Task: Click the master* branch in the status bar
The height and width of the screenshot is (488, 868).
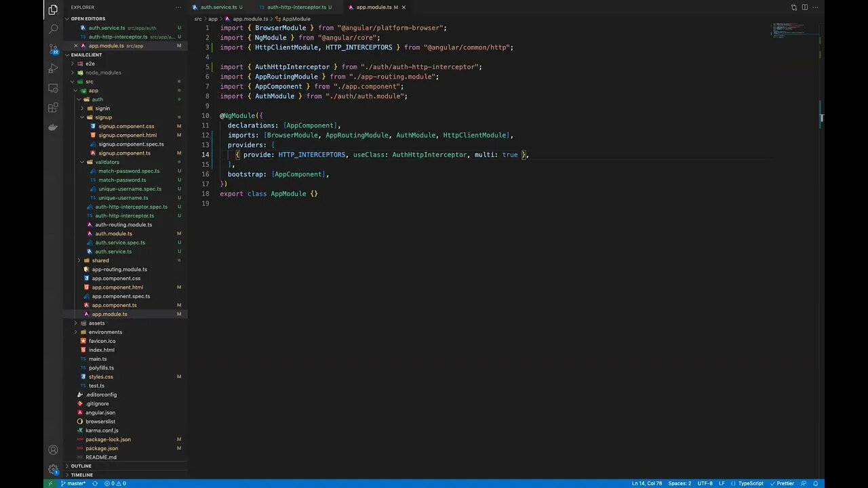Action: pos(73,483)
